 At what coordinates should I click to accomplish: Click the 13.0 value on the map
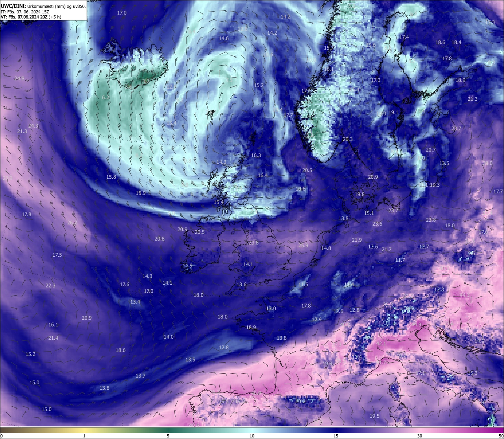pos(271,309)
